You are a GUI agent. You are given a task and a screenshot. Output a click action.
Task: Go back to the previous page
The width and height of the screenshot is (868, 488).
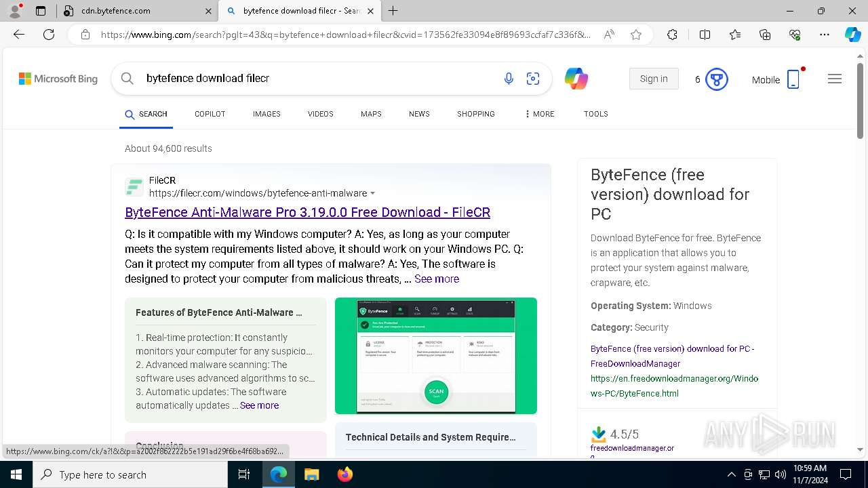[19, 35]
